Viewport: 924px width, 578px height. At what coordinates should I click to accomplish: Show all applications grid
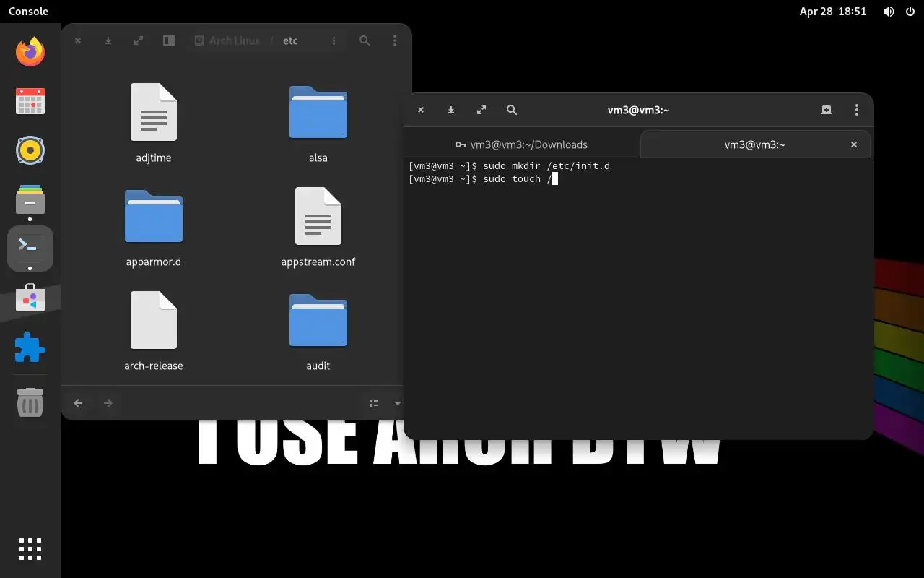click(30, 549)
